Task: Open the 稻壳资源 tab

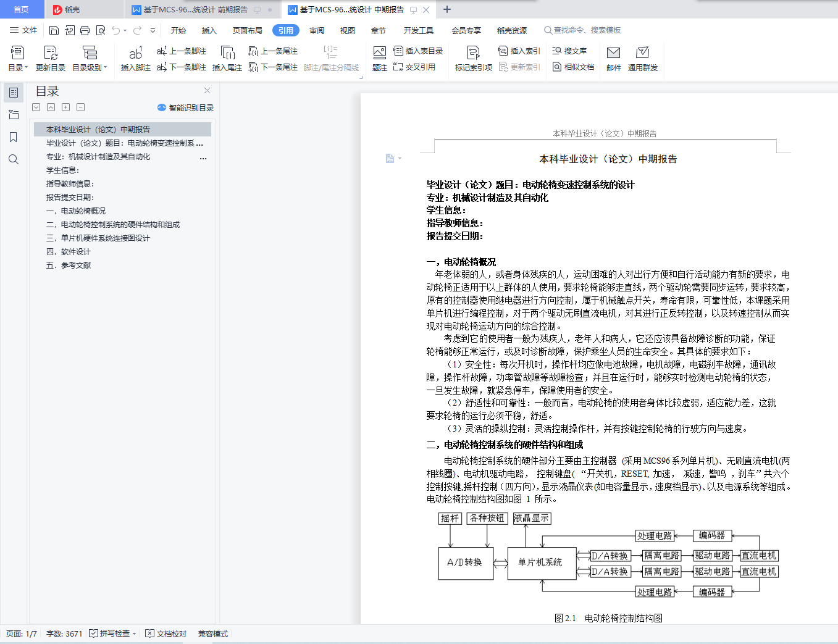Action: pos(512,30)
